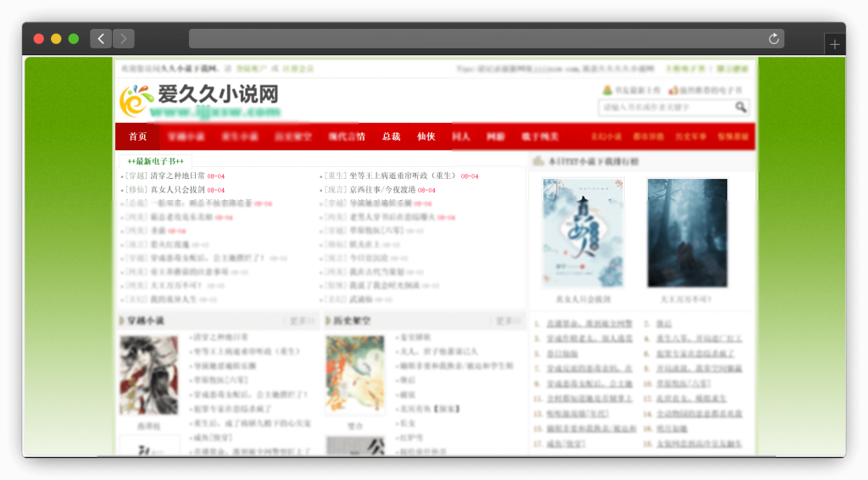
Task: Open the cover image in 穿越小说 section
Action: click(149, 375)
